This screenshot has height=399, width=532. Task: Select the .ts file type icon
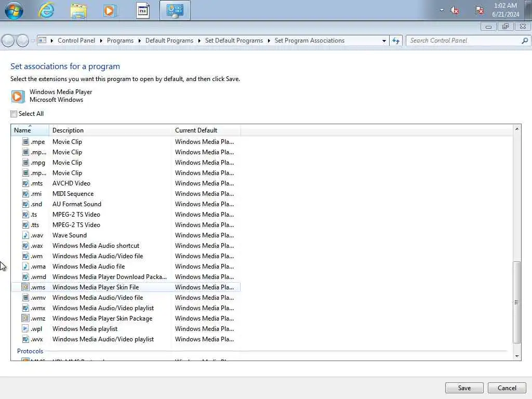(x=25, y=215)
